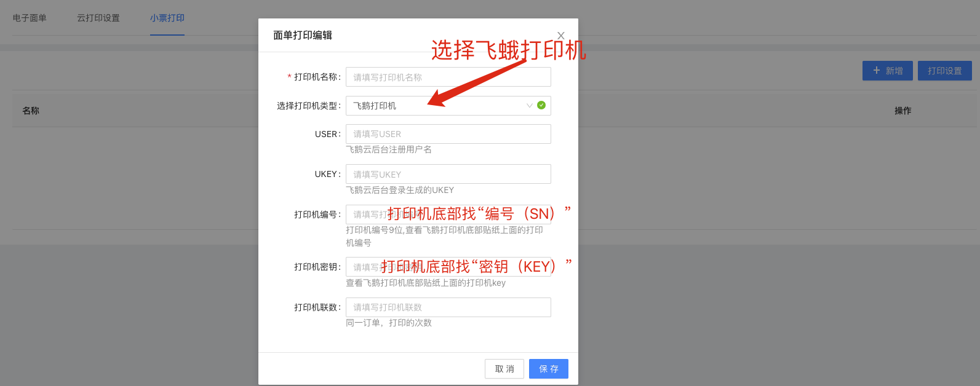Click the 操作 column header
The width and height of the screenshot is (980, 386).
[x=903, y=111]
